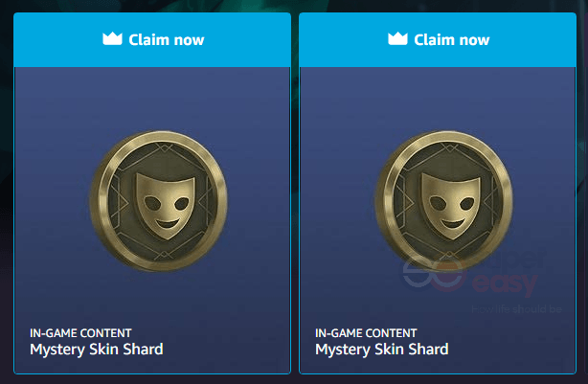The height and width of the screenshot is (384, 588).
Task: Click the crown icon in the right banner
Action: pyautogui.click(x=397, y=38)
